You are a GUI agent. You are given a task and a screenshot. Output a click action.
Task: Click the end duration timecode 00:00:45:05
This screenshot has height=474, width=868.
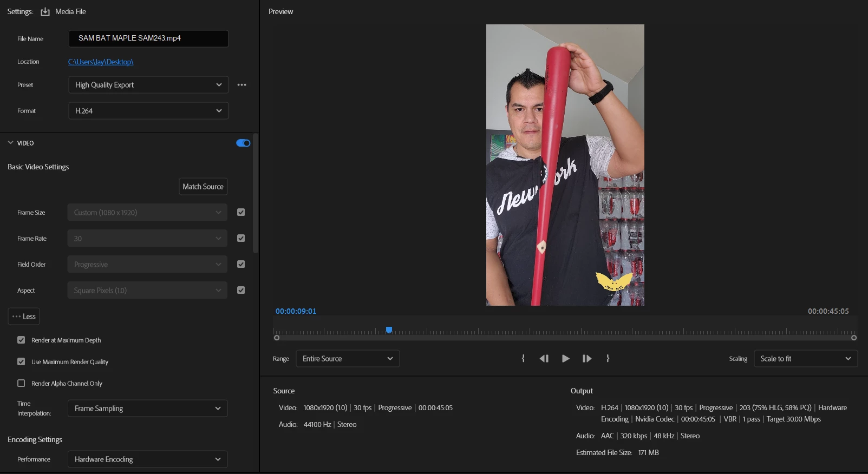pyautogui.click(x=828, y=312)
